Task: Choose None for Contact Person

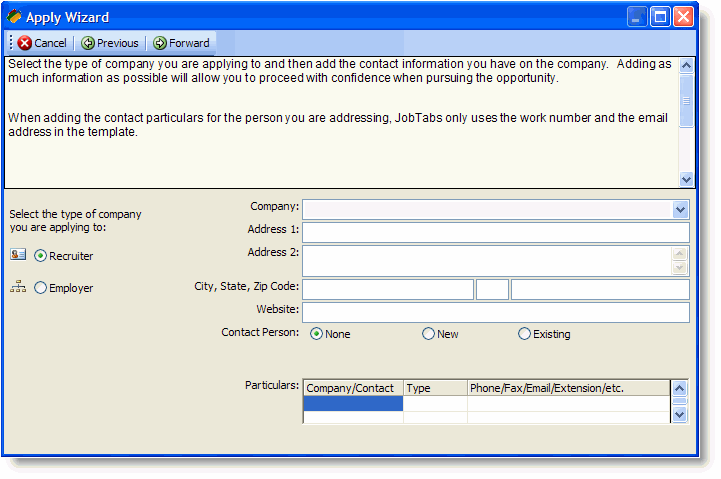Action: (x=316, y=334)
